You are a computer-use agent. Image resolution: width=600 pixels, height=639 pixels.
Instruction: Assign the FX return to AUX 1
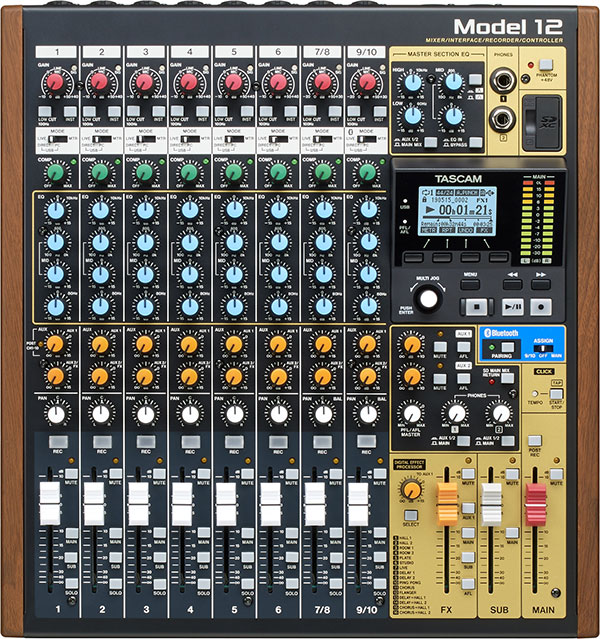click(468, 508)
